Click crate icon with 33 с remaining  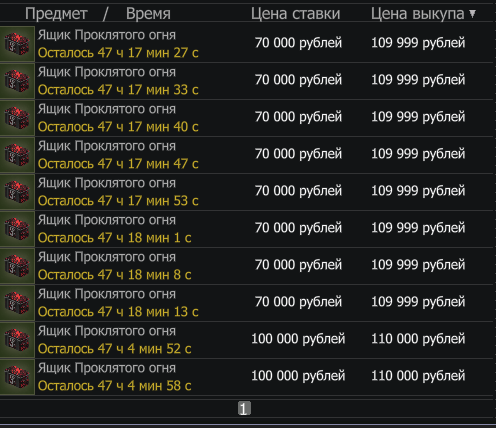point(17,81)
